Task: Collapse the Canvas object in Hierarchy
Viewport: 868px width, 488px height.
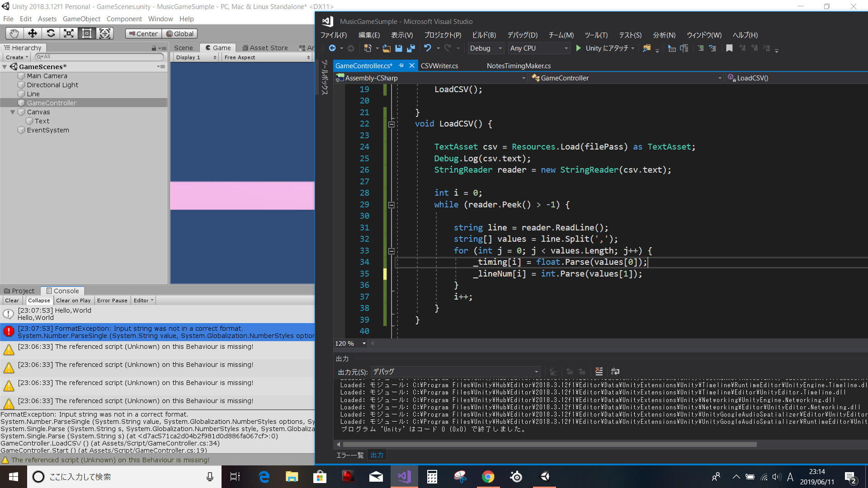Action: coord(13,112)
